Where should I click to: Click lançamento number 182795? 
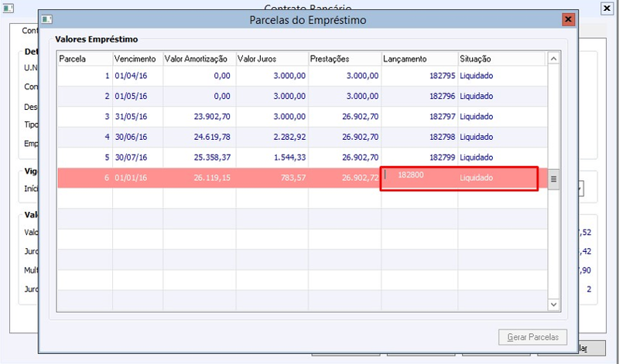[x=443, y=76]
